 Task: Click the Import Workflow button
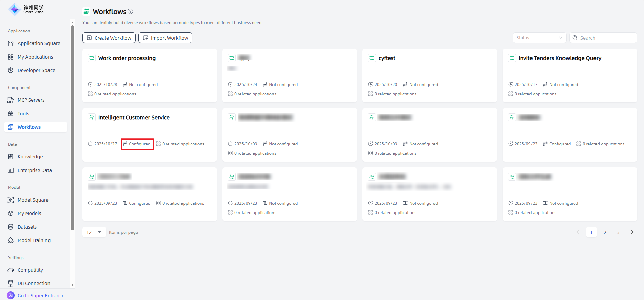165,38
